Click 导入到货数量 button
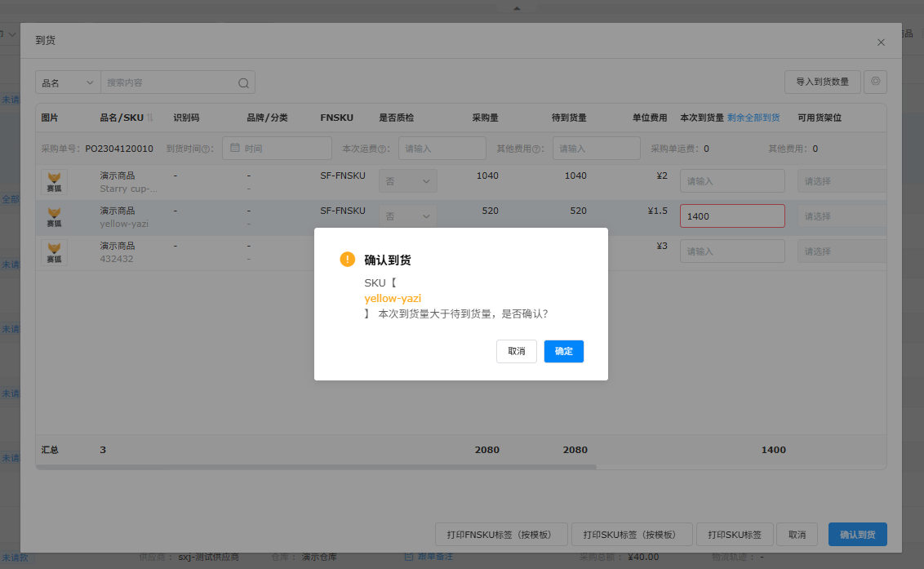 (822, 82)
